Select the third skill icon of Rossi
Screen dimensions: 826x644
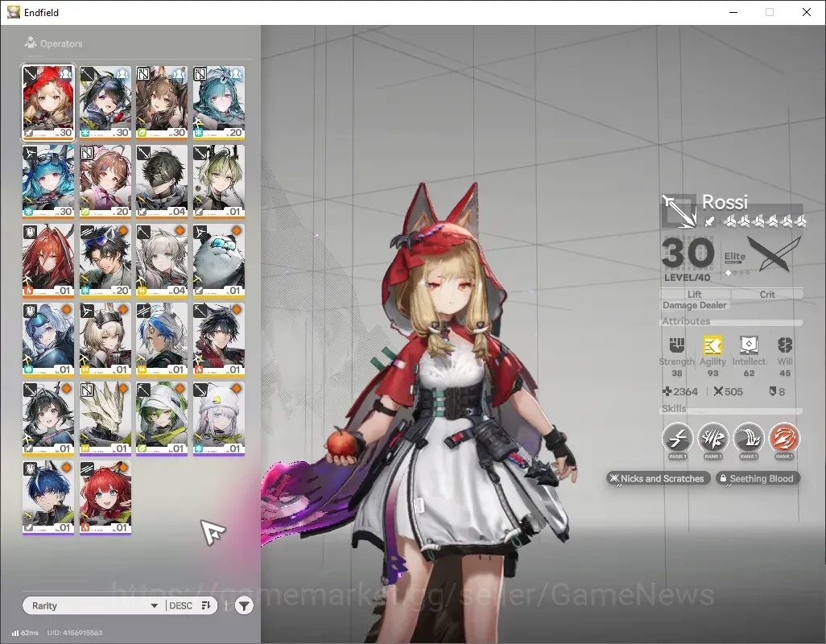tap(749, 438)
